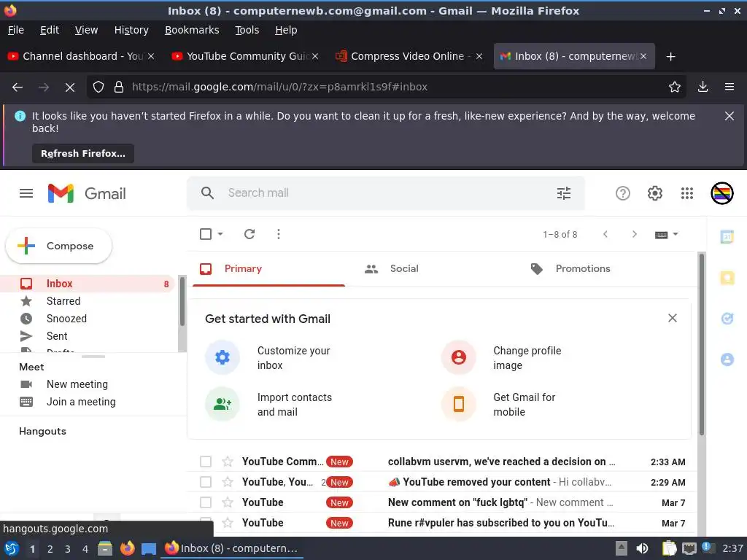Click the Gmail logo

pyautogui.click(x=87, y=193)
